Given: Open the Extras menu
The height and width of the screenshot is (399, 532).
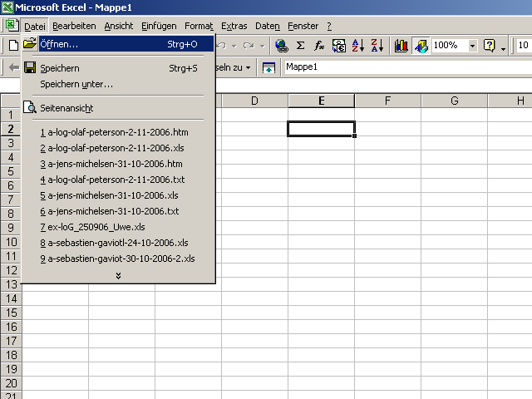Looking at the screenshot, I should point(234,26).
